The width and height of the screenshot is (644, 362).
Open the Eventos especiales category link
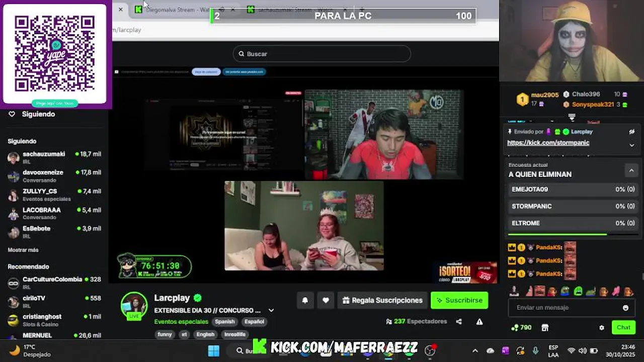pyautogui.click(x=181, y=322)
